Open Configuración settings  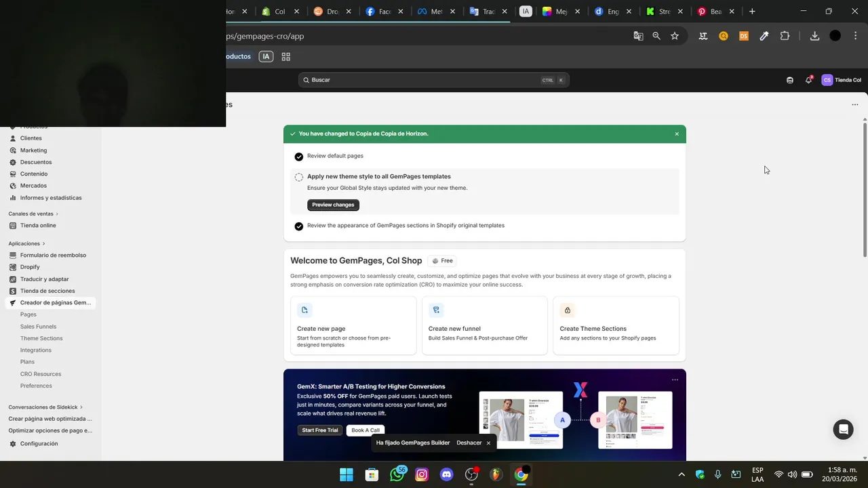pyautogui.click(x=39, y=444)
